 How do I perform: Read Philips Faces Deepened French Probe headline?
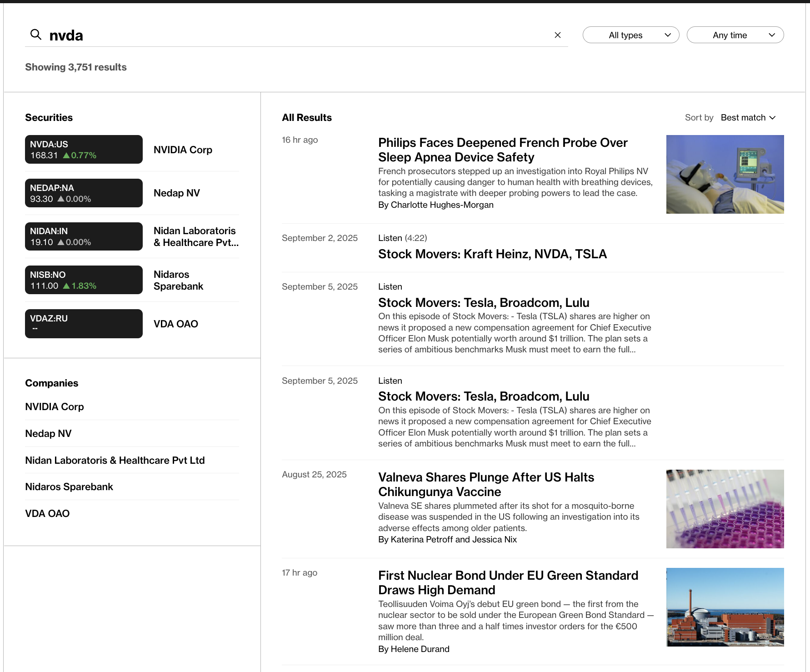click(502, 150)
